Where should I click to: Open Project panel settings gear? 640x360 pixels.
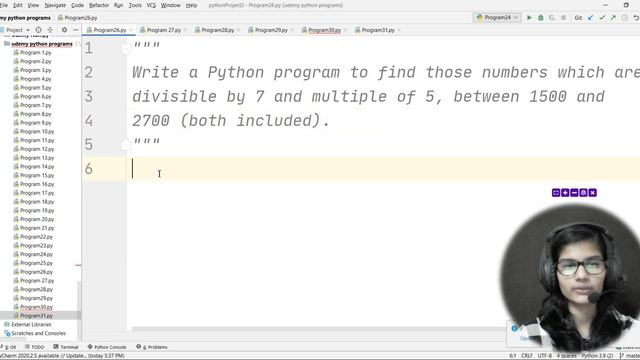pyautogui.click(x=64, y=30)
